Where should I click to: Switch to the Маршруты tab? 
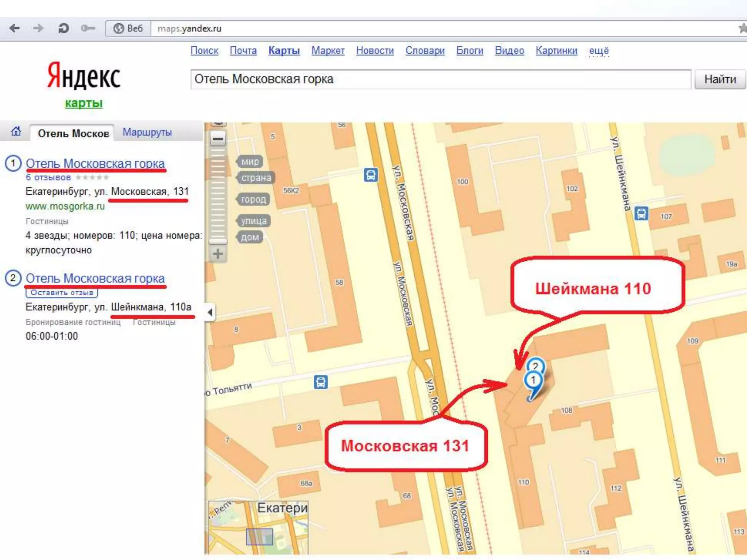147,132
